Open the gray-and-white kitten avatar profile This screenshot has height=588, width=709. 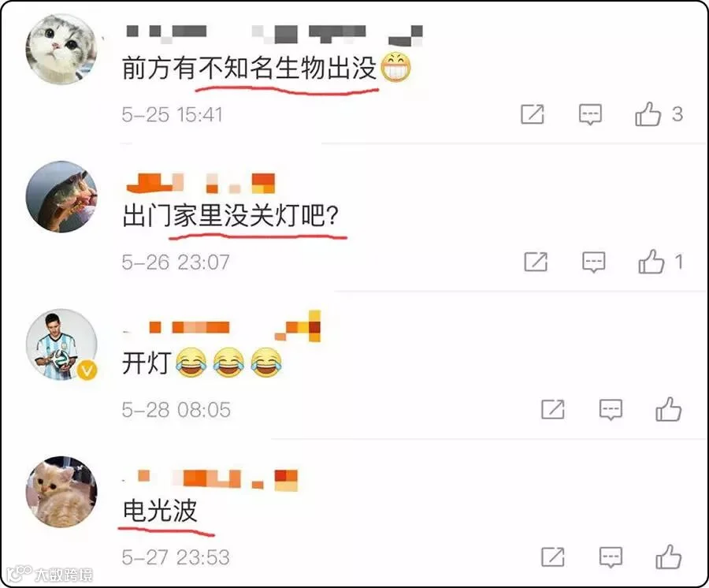pyautogui.click(x=61, y=49)
